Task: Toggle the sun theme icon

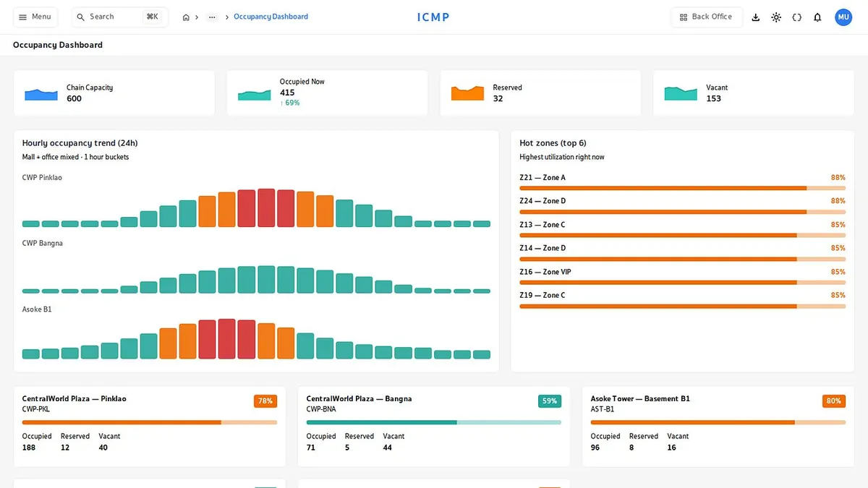Action: point(776,17)
